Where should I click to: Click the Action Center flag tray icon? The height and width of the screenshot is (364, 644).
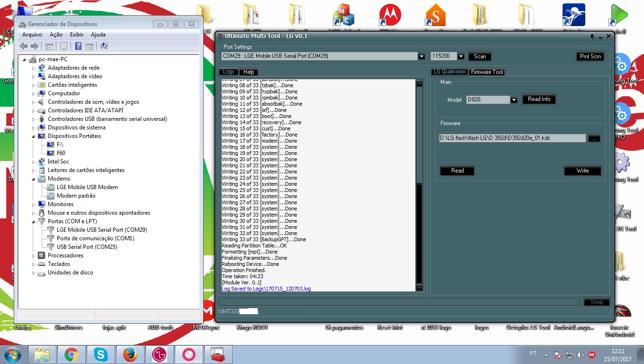tap(558, 355)
